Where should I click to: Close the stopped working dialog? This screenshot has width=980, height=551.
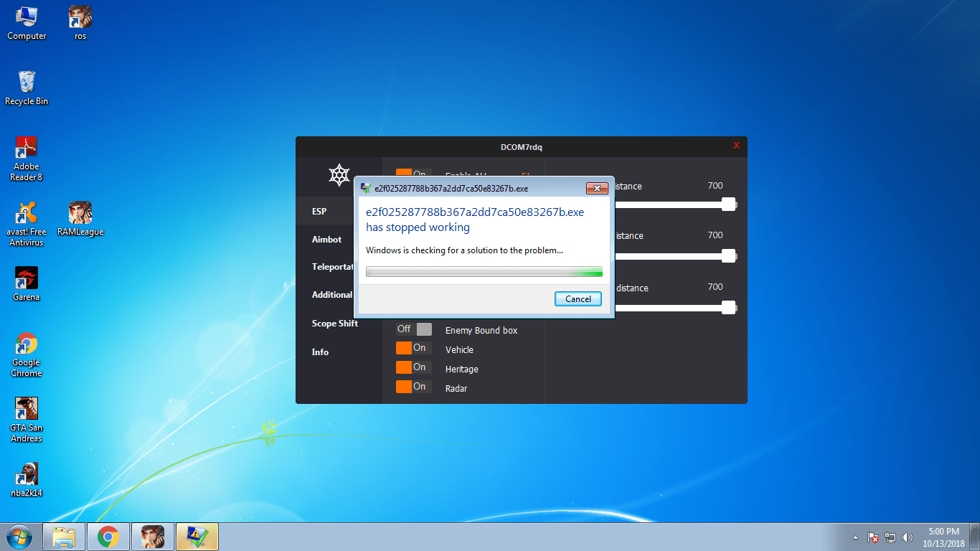coord(597,189)
